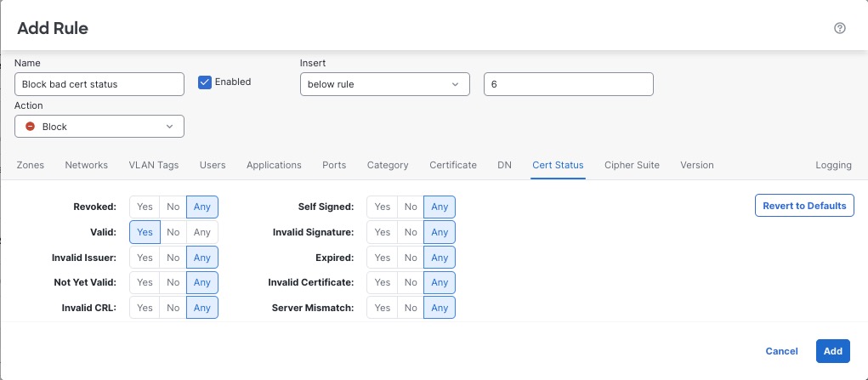The width and height of the screenshot is (868, 380).
Task: Set Self Signed to Yes
Action: pyautogui.click(x=383, y=207)
